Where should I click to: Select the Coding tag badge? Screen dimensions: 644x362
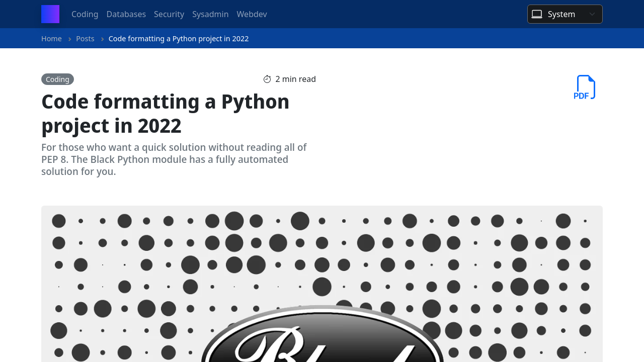coord(57,79)
